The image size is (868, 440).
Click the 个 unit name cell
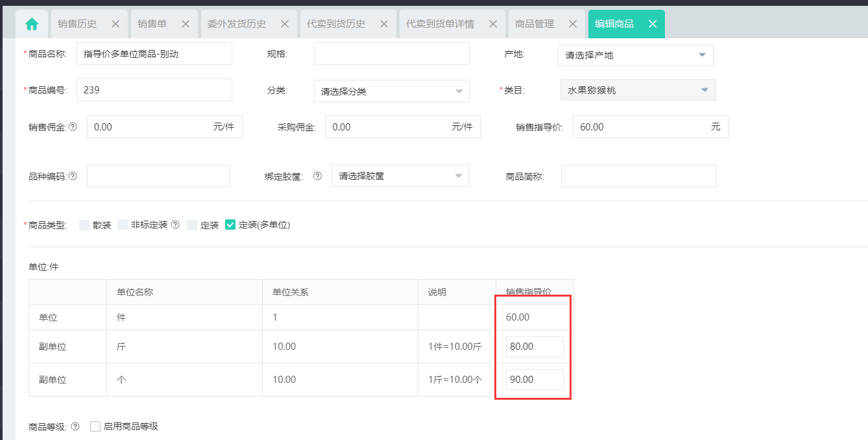point(184,380)
